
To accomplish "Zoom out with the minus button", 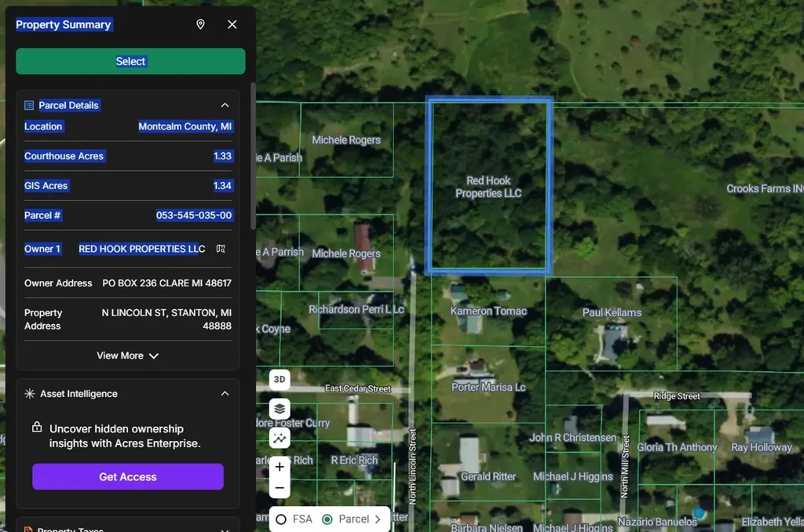I will (280, 487).
